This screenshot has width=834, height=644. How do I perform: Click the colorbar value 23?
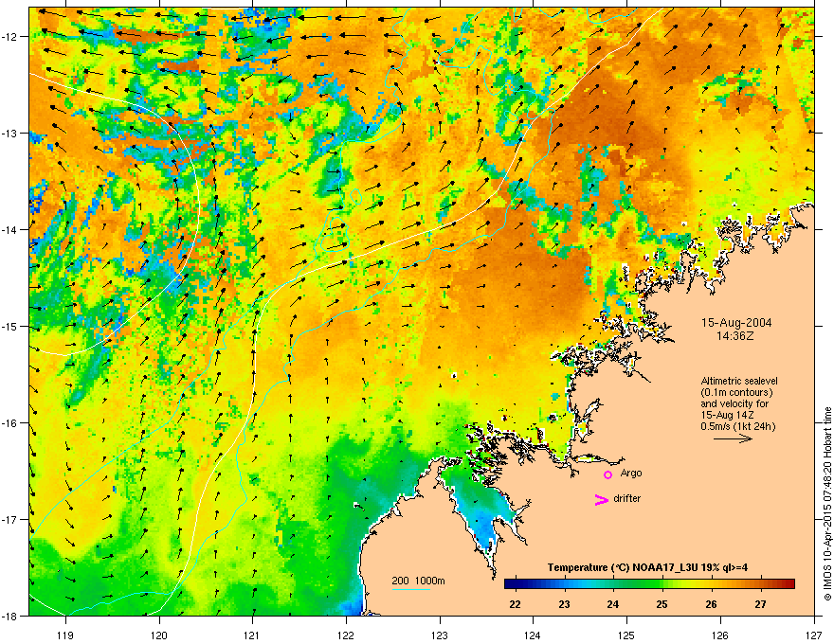[x=564, y=604]
